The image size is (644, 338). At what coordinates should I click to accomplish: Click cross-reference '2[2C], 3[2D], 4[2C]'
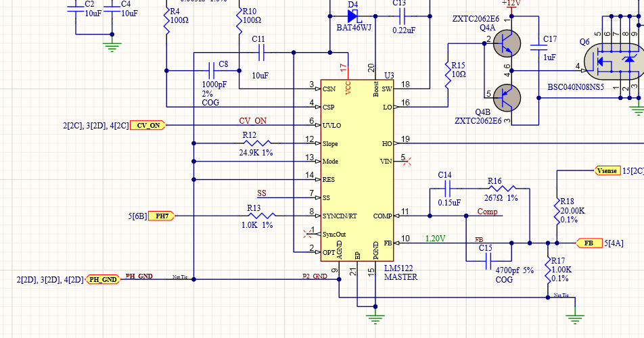(x=95, y=126)
